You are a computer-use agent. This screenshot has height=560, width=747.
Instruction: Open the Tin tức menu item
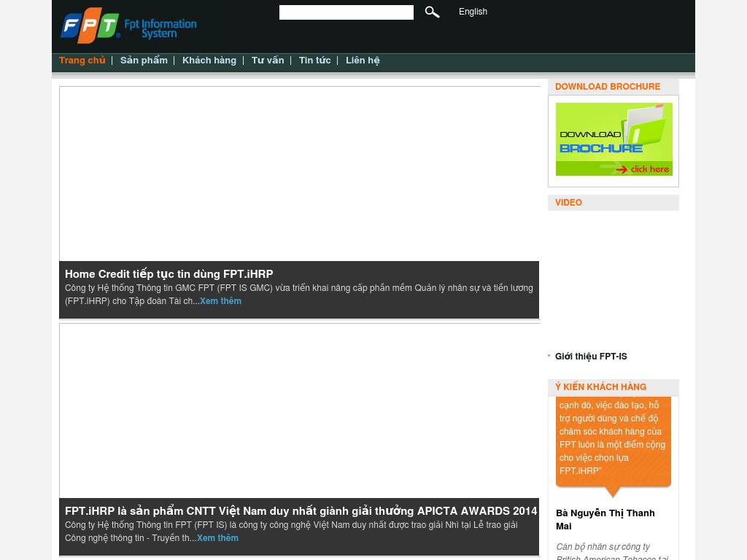314,61
